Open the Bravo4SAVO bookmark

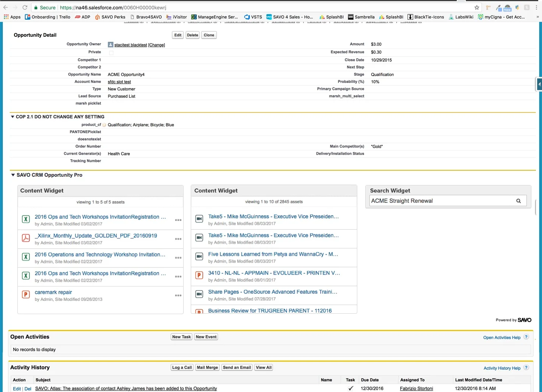[x=146, y=17]
